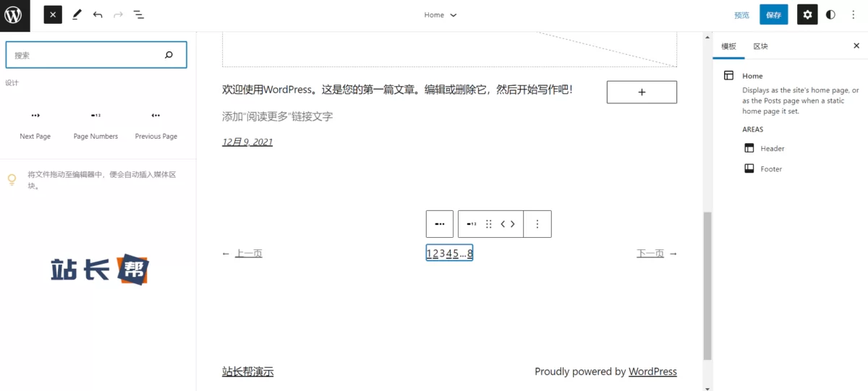Insert the Page Numbers block
Viewport: 868px width, 391px height.
(95, 124)
